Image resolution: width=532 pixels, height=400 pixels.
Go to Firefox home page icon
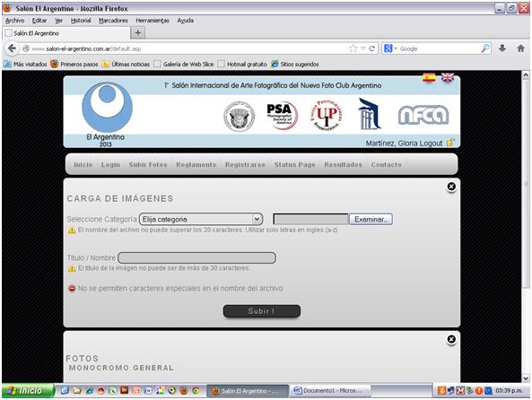point(520,48)
